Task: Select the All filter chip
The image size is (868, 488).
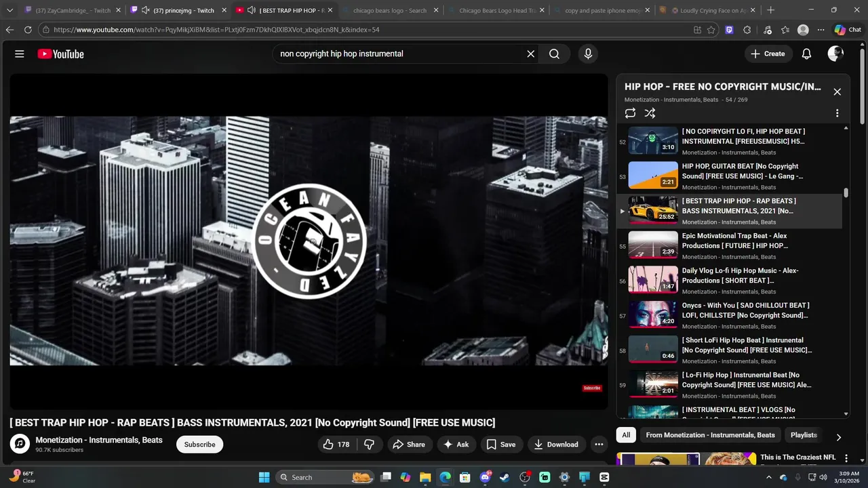Action: pyautogui.click(x=626, y=435)
